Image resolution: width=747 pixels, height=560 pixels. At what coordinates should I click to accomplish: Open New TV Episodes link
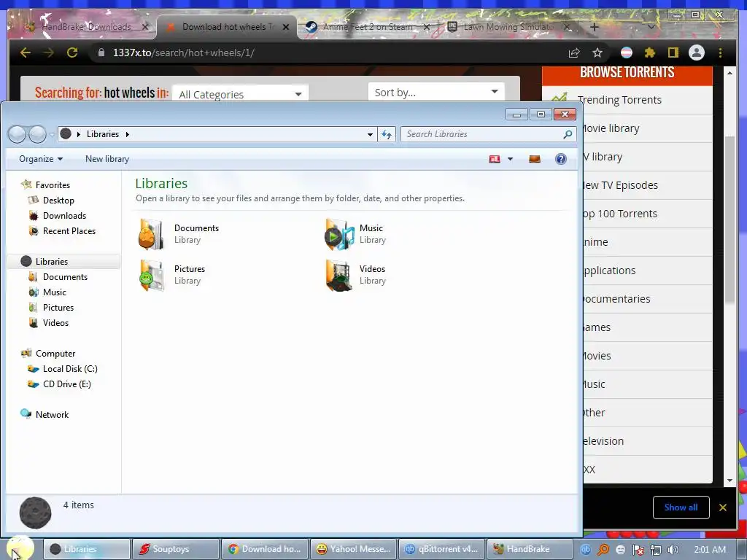point(620,185)
